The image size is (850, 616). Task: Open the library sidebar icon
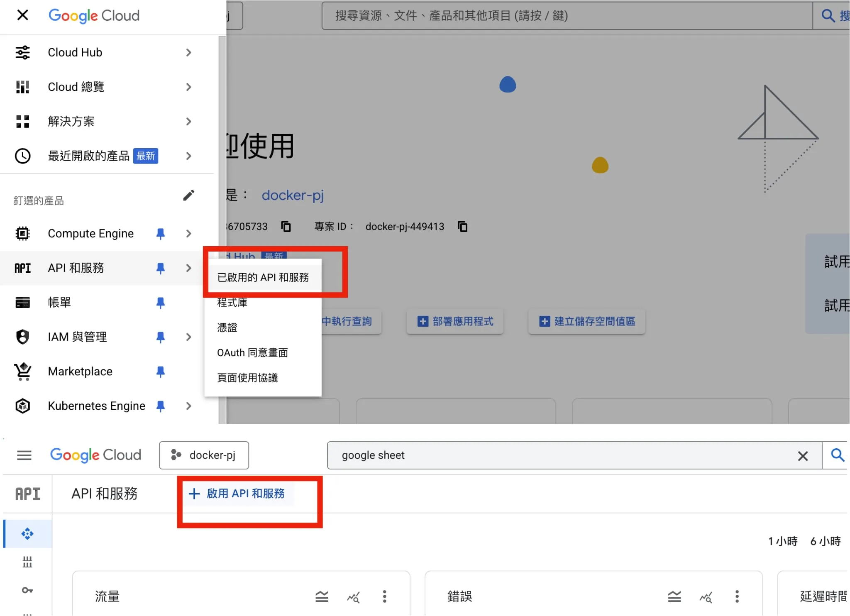click(27, 562)
